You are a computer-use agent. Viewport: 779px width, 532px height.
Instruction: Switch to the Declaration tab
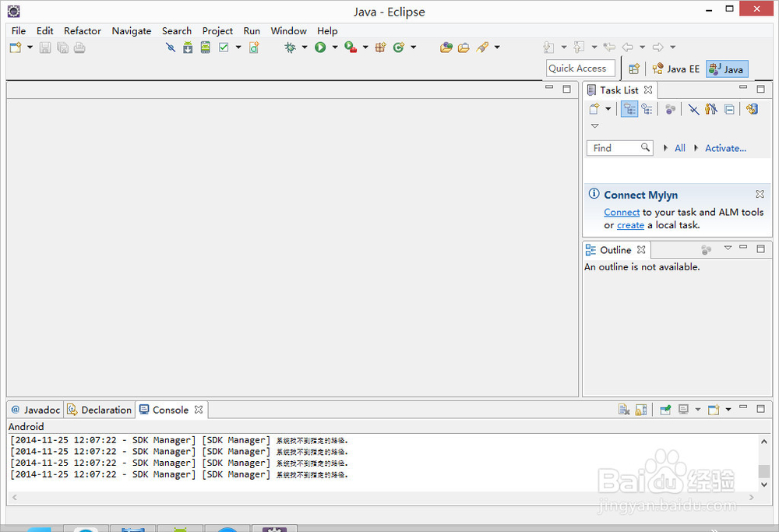pos(100,410)
